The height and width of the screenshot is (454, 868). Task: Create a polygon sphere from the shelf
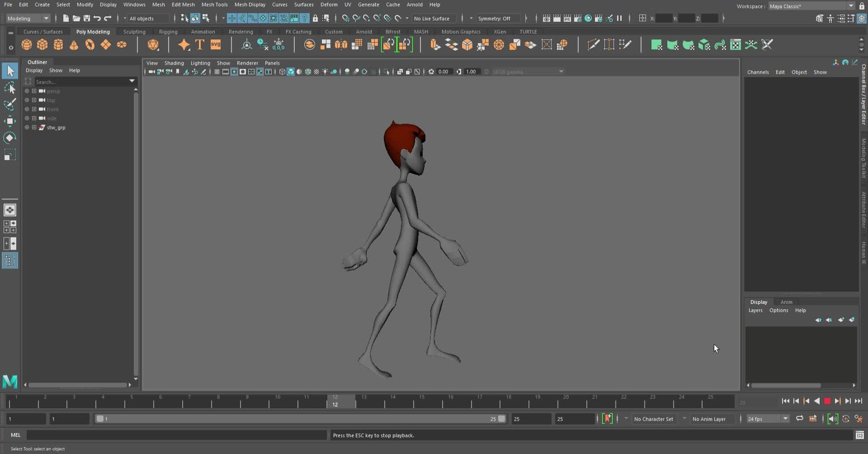(26, 44)
